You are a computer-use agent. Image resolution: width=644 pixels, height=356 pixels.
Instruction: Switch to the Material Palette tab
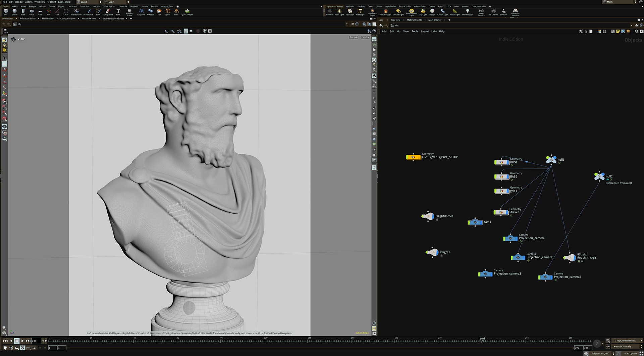(x=415, y=20)
